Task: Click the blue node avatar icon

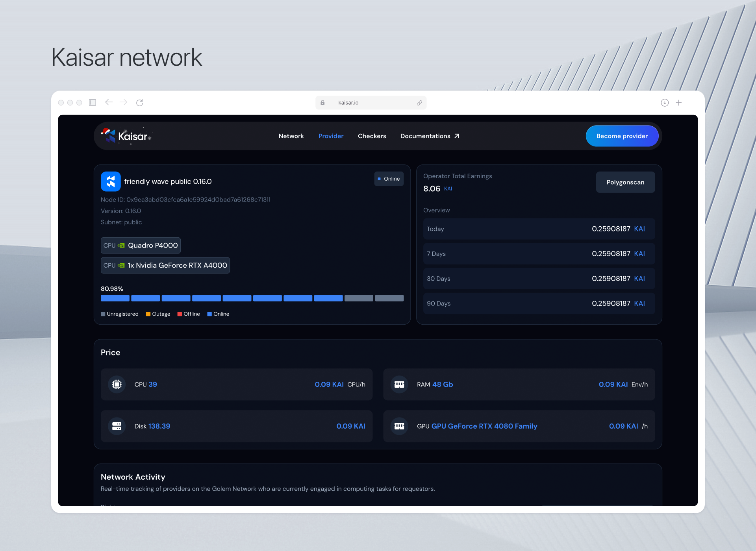Action: pyautogui.click(x=111, y=181)
